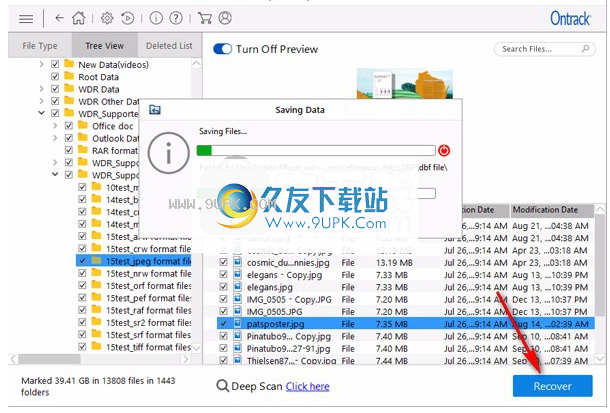Select the 15test_pef format files folder
The width and height of the screenshot is (610, 413).
(148, 298)
